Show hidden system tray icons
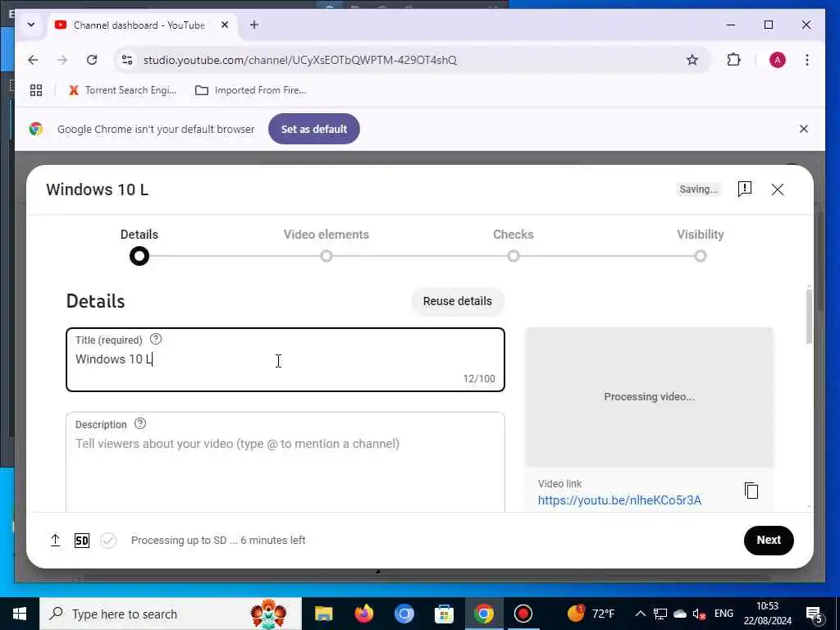Screen dimensions: 840x630 tap(640, 614)
